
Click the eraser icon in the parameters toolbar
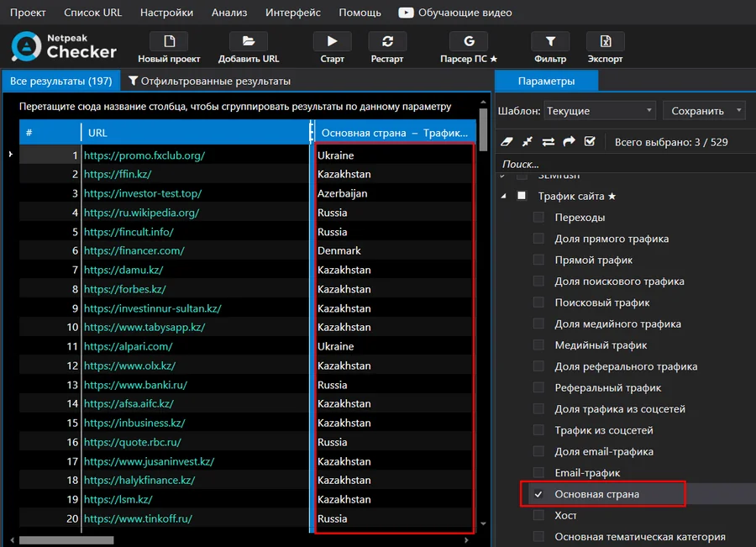(507, 142)
